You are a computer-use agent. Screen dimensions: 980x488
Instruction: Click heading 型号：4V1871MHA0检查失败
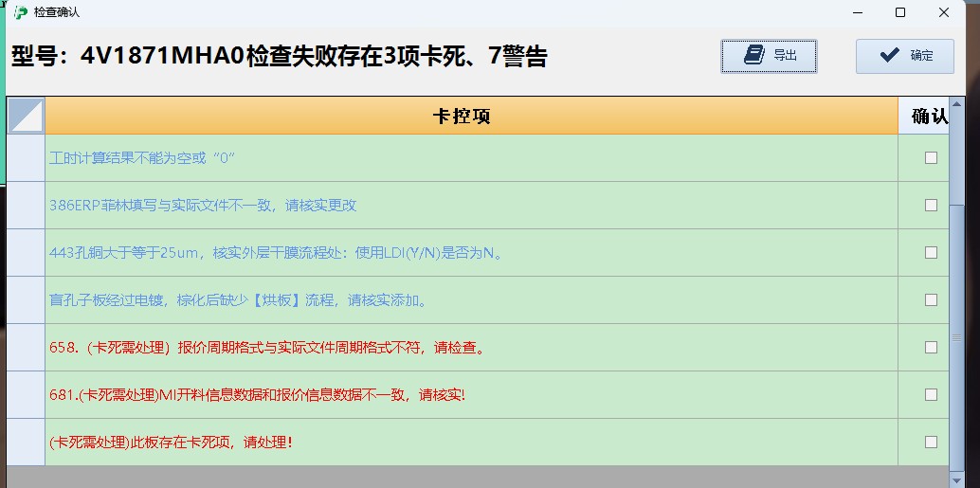(x=280, y=57)
